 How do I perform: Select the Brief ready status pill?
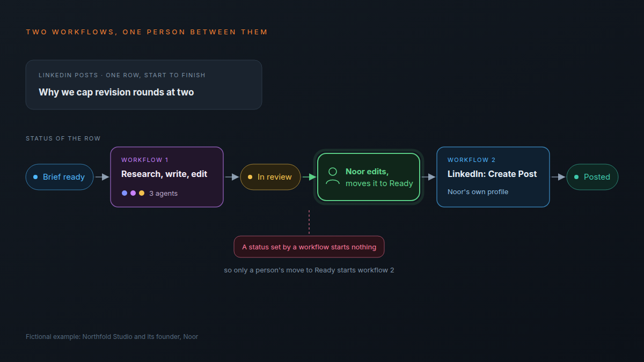60,177
